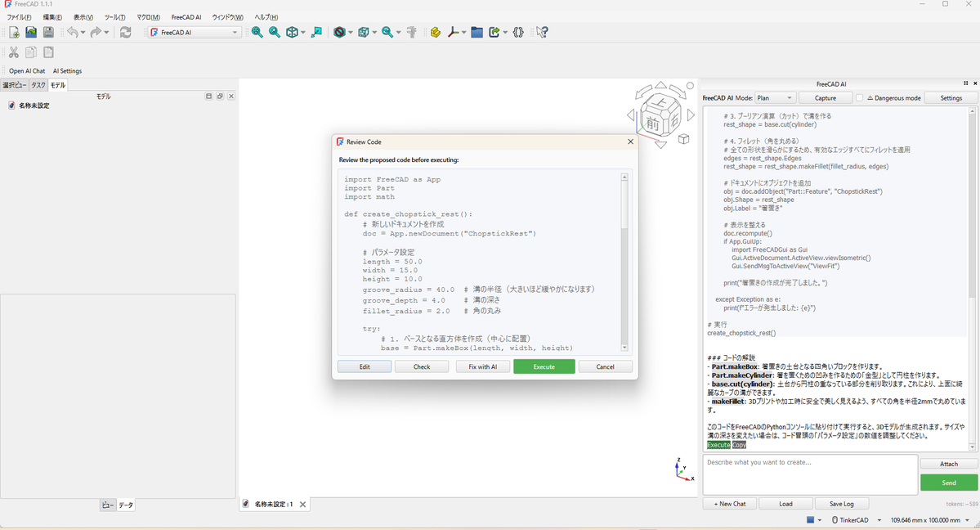Switch to the 選択ビュー tab

[x=15, y=85]
